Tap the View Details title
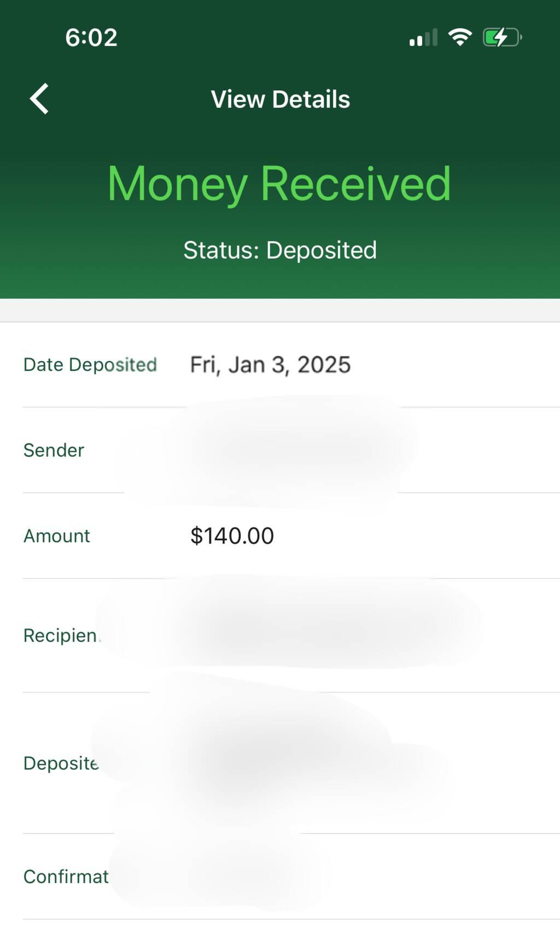Image resolution: width=560 pixels, height=945 pixels. click(x=280, y=100)
